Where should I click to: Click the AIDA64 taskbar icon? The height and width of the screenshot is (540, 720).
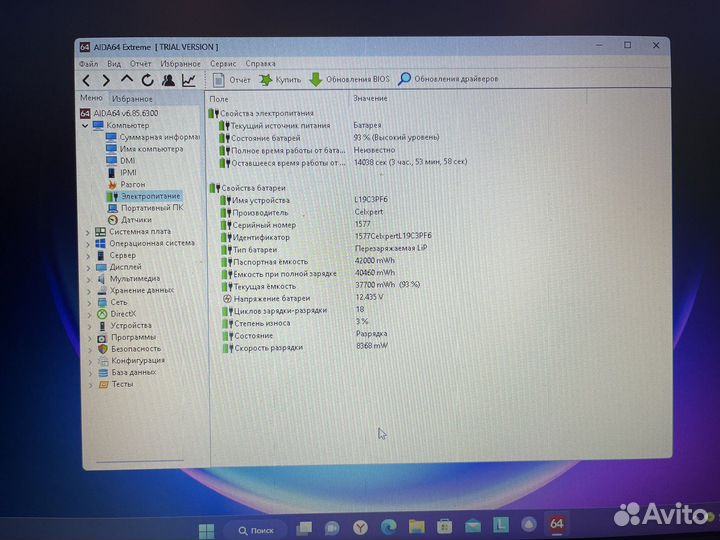click(x=557, y=523)
